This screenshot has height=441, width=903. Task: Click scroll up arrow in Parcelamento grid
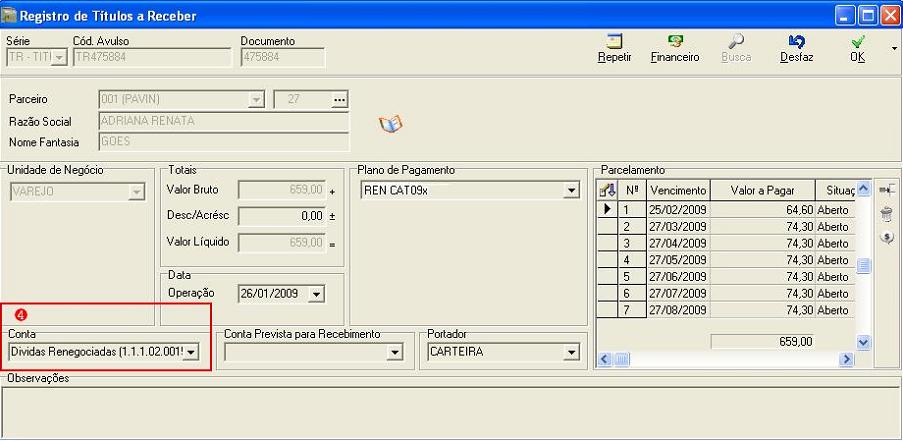(x=863, y=189)
